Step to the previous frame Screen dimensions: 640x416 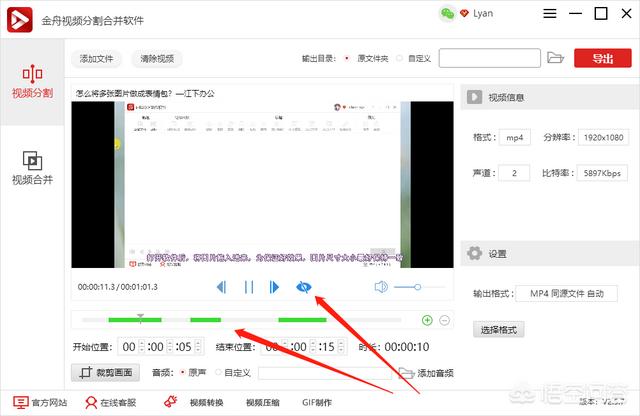point(222,287)
